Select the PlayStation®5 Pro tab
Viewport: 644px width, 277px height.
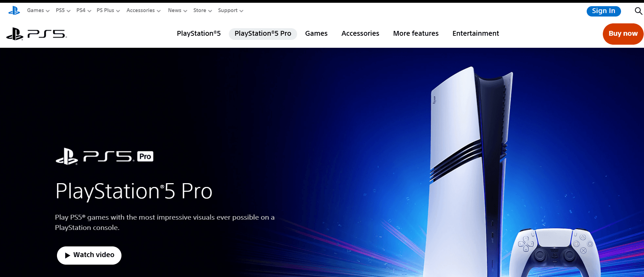click(x=263, y=34)
